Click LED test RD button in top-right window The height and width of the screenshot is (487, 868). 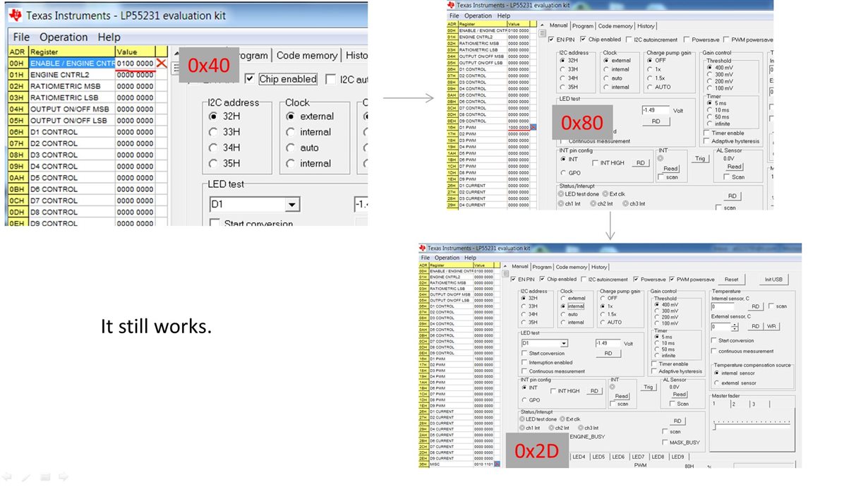coord(656,121)
